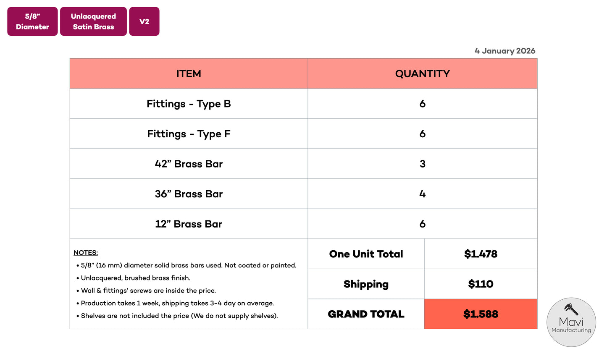Select the QUANTITY column header
This screenshot has width=607, height=364.
tap(422, 74)
